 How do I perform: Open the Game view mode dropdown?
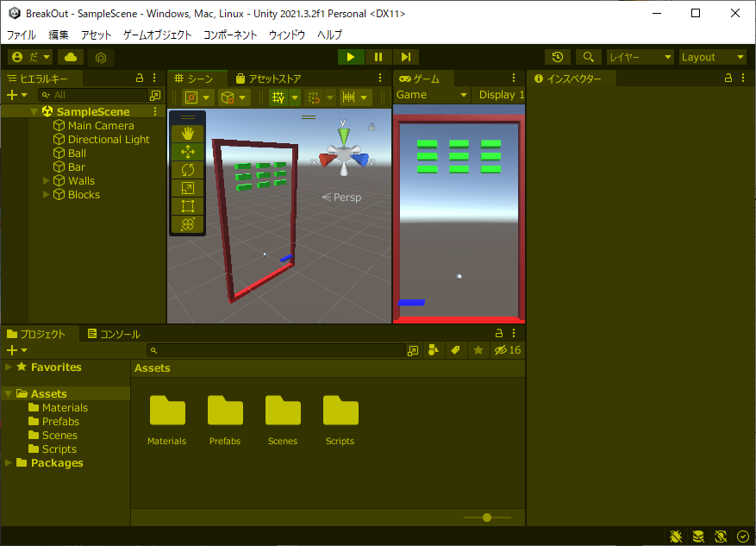432,95
